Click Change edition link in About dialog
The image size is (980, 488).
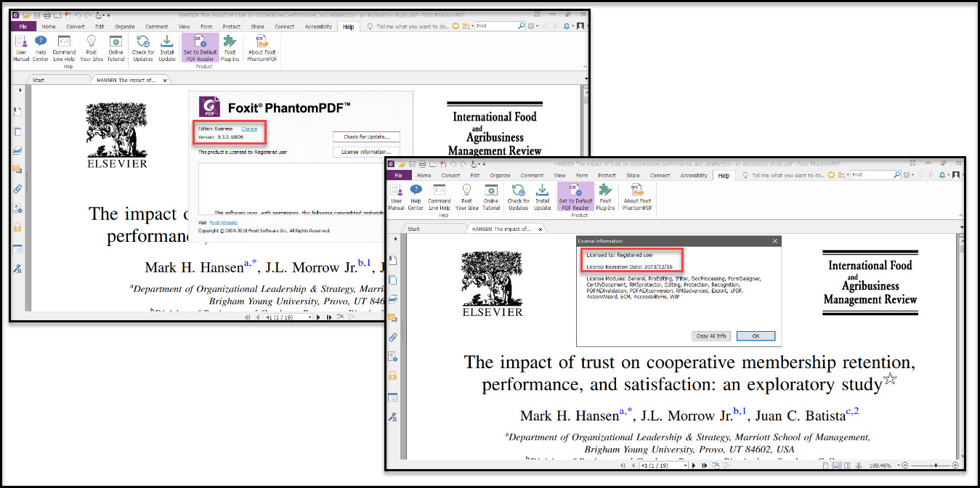[249, 129]
